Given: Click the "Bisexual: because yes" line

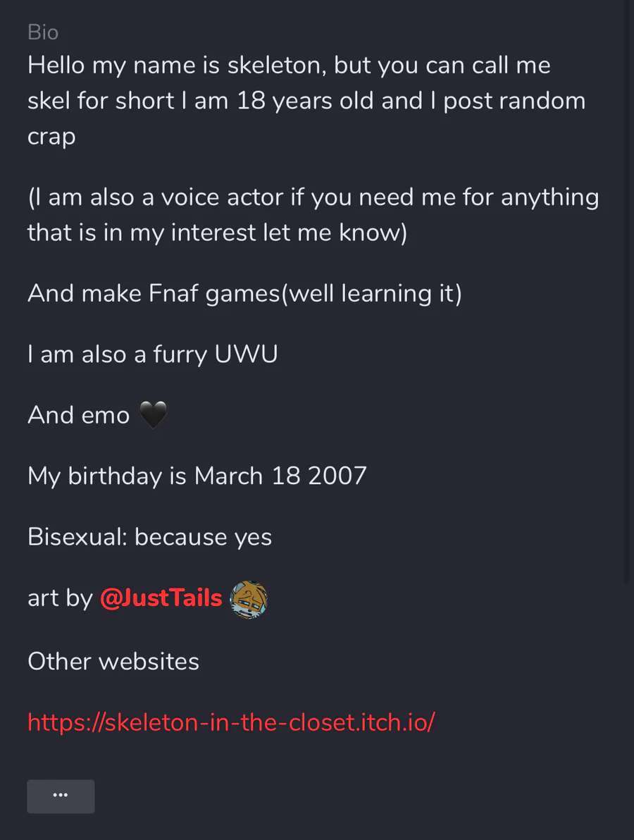Looking at the screenshot, I should point(149,537).
